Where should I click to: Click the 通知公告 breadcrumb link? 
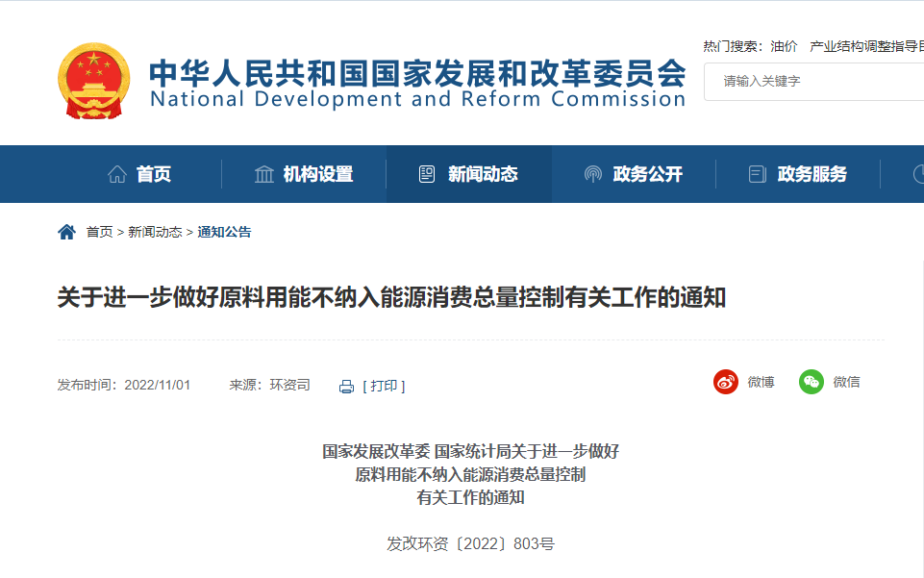[x=224, y=232]
